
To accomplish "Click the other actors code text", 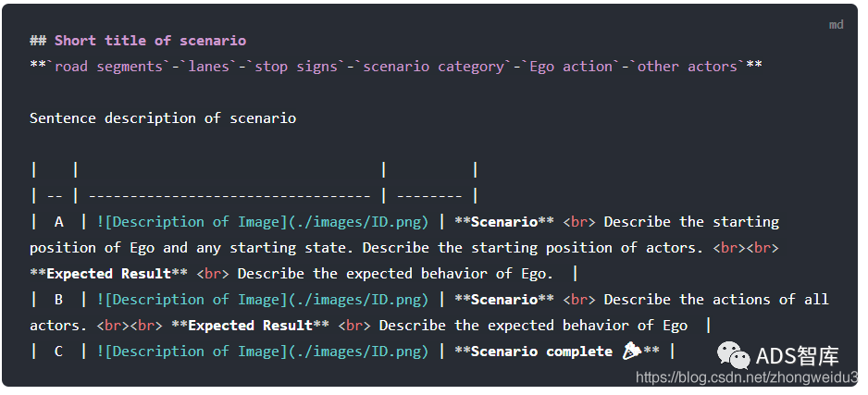I will 688,67.
